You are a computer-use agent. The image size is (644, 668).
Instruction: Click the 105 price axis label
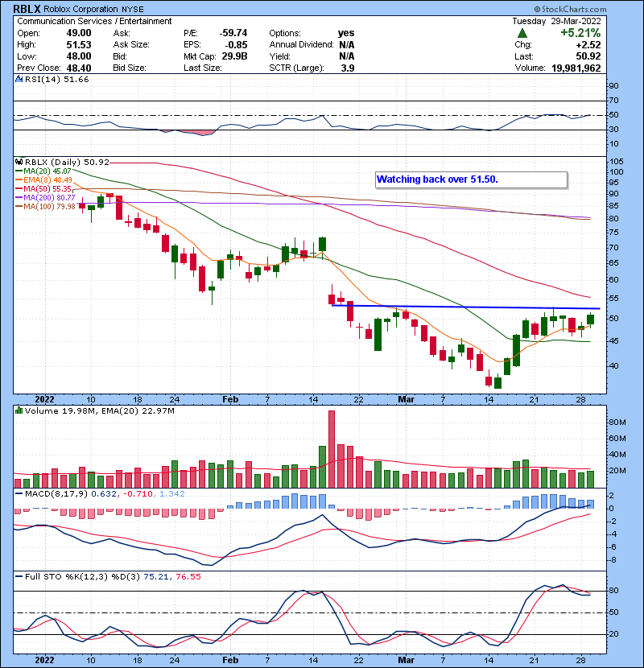pyautogui.click(x=617, y=162)
